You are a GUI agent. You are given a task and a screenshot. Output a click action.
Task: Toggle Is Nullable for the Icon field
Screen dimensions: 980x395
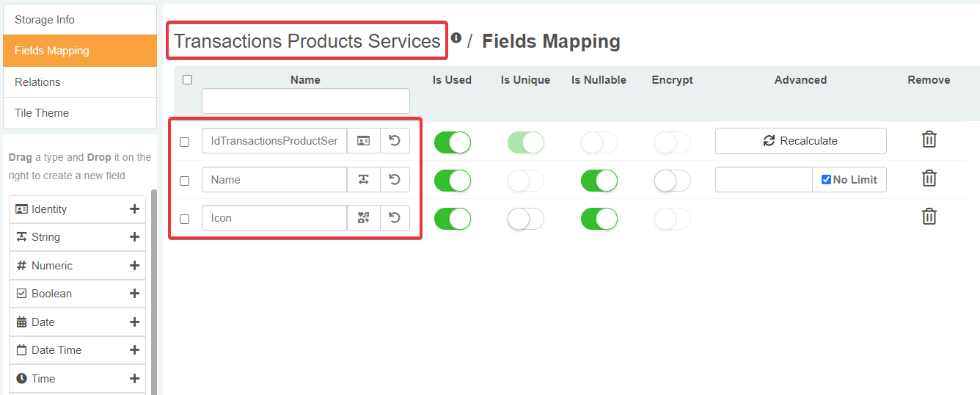click(x=599, y=218)
